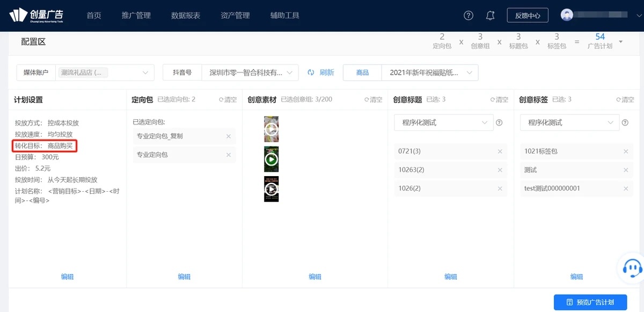This screenshot has height=312, width=644.
Task: Play the first creative video thumbnail
Action: click(272, 129)
